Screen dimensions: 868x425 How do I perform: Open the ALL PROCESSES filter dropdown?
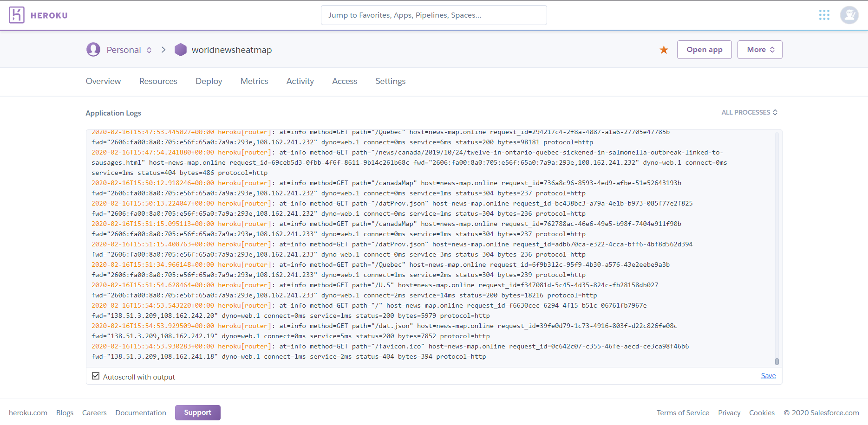click(750, 112)
